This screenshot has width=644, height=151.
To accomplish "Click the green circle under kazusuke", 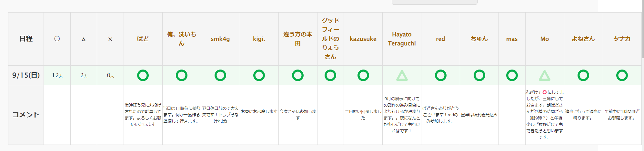I will [363, 75].
